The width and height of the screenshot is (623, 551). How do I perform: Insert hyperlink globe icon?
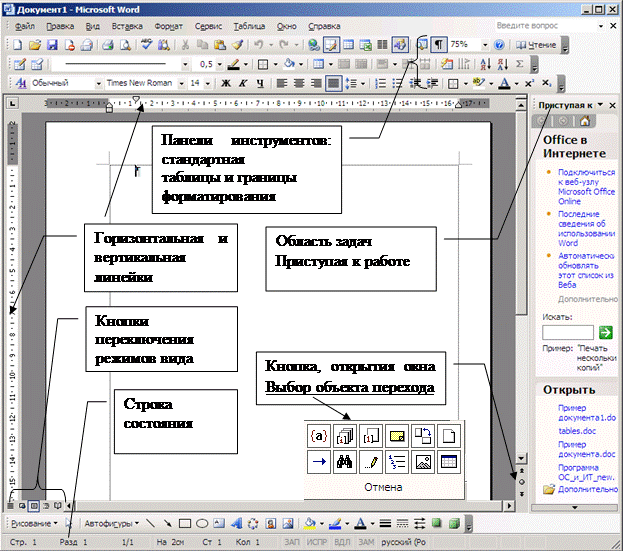[314, 44]
